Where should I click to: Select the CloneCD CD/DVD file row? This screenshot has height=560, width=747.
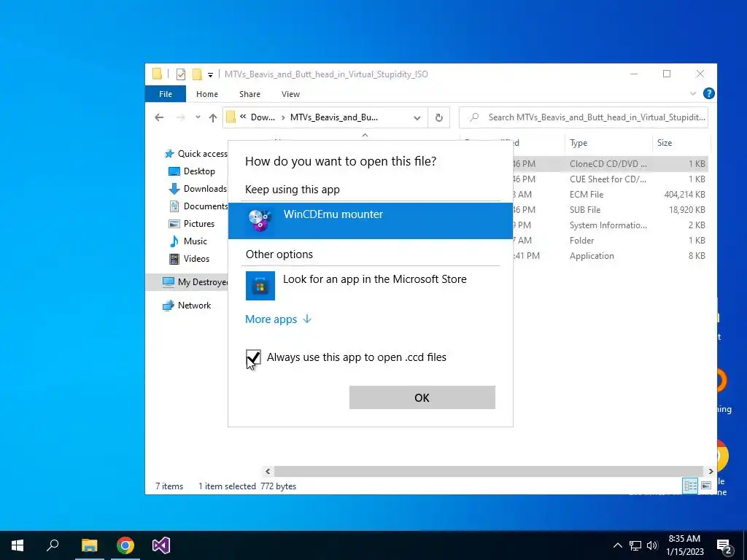[x=611, y=164]
